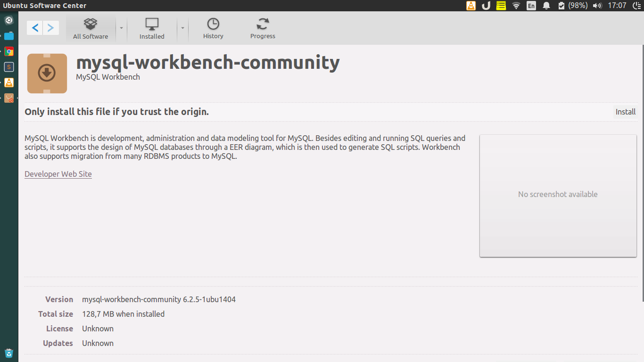Screen dimensions: 644x362
Task: Click the Unknown value beside Updates
Action: click(98, 343)
